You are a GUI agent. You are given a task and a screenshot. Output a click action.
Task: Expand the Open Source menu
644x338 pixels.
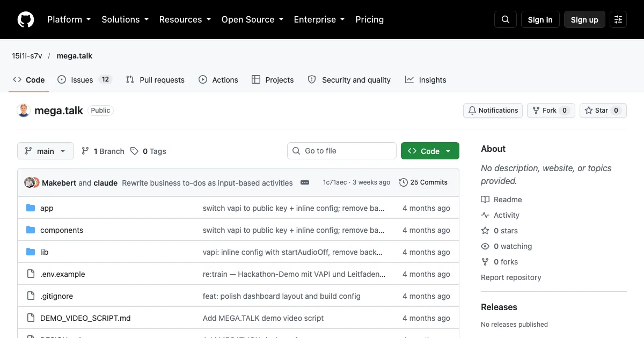tap(252, 19)
